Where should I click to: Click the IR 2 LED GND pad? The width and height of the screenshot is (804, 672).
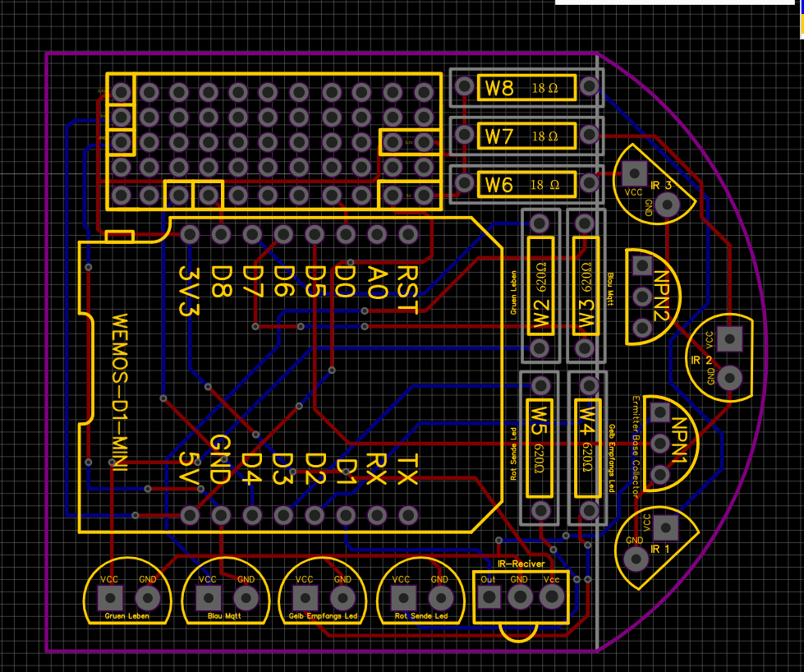point(729,379)
